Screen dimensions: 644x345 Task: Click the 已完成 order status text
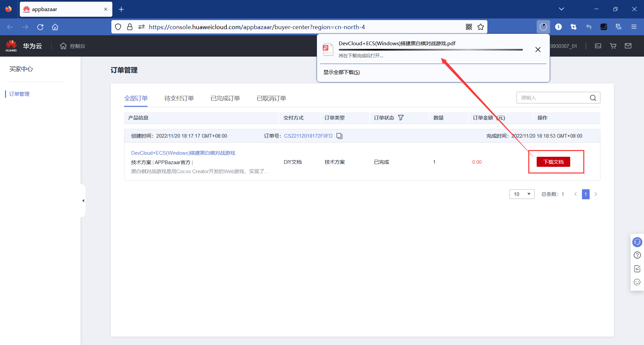[x=381, y=162]
